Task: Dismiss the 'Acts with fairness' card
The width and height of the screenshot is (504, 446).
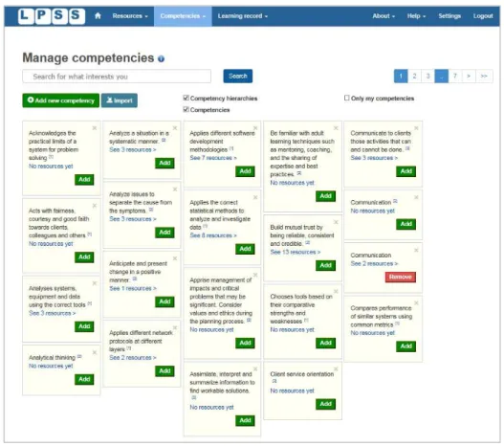Action: click(x=95, y=206)
